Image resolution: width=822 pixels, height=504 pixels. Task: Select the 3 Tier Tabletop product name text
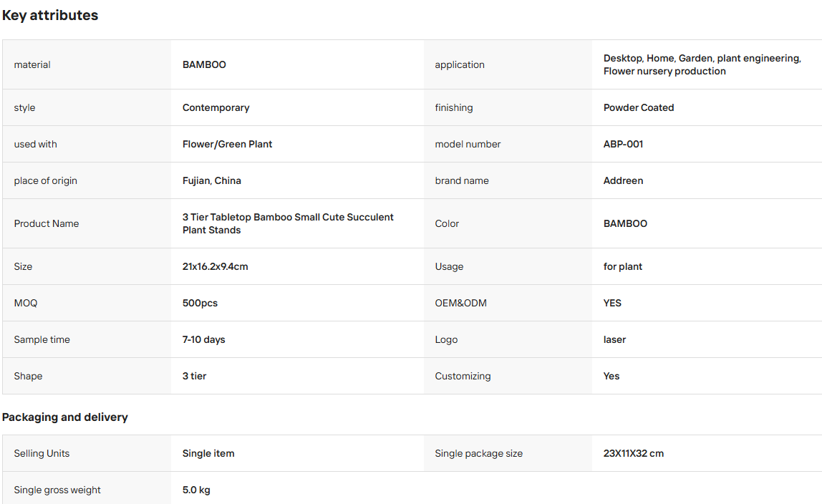tap(288, 223)
